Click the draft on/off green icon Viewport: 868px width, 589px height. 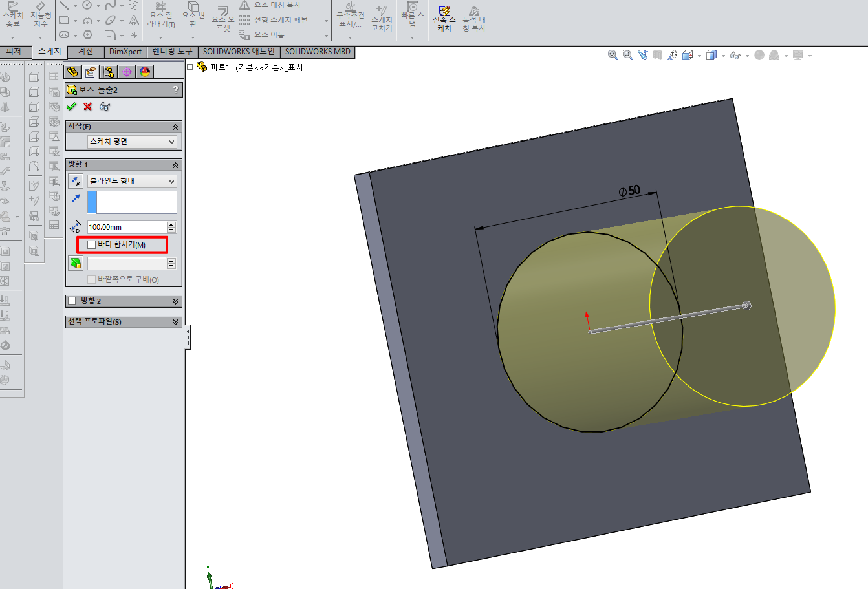click(x=76, y=263)
